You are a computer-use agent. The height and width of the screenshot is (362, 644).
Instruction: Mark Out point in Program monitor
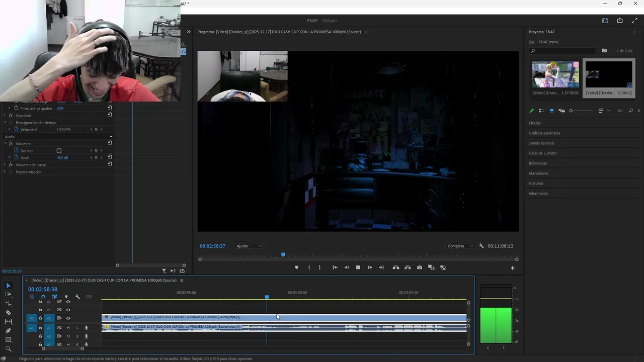point(319,267)
